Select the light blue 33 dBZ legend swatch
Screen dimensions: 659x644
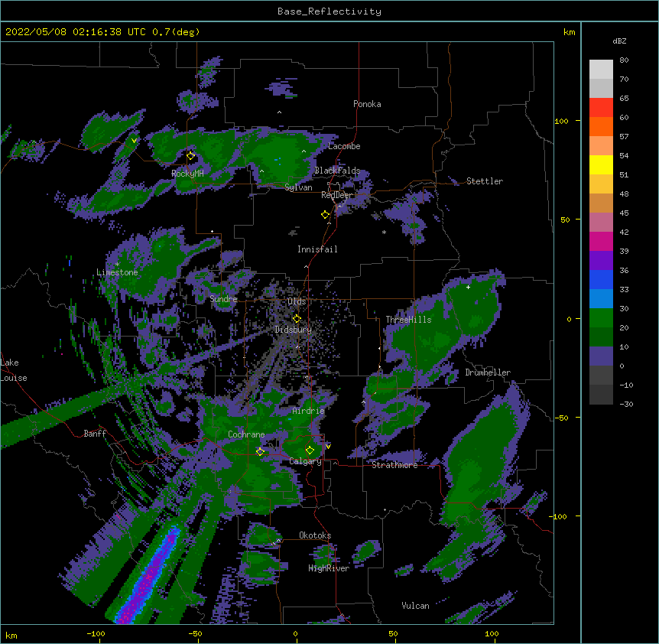coord(601,298)
